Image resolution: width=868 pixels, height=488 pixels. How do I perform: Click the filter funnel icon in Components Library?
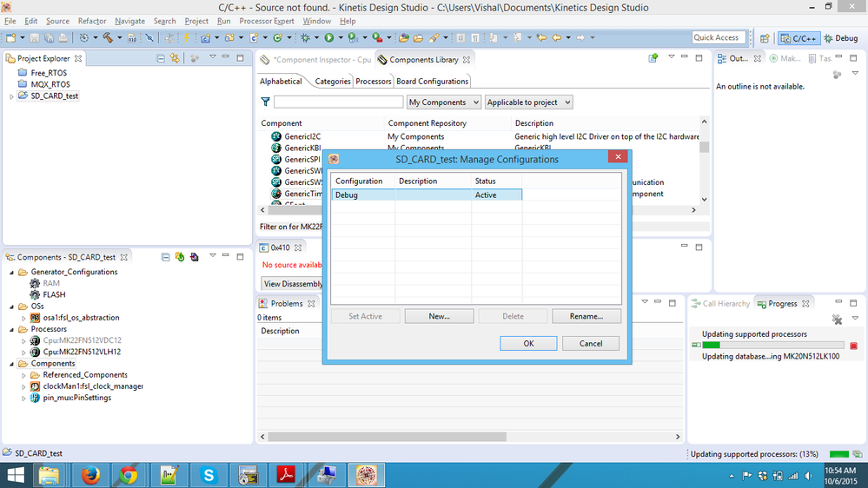click(266, 102)
